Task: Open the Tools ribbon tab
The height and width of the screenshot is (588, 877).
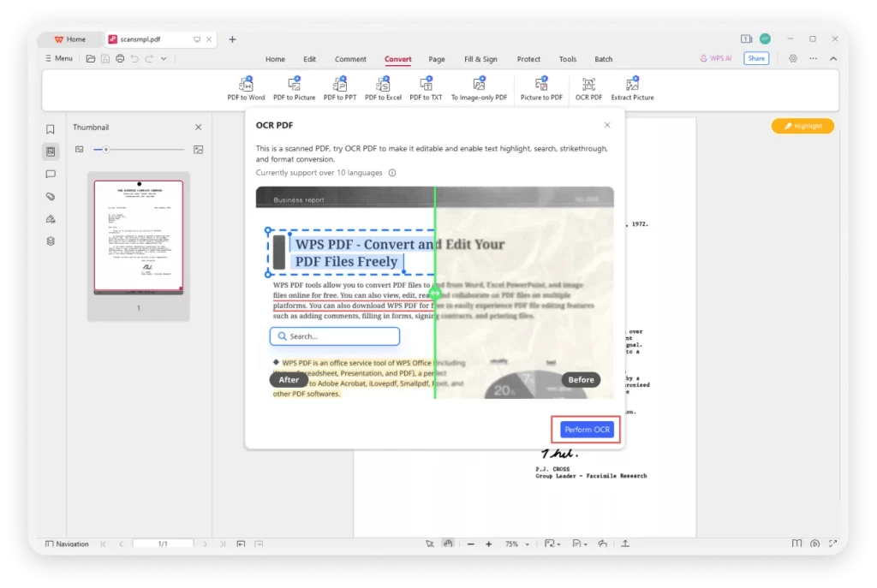Action: tap(568, 59)
